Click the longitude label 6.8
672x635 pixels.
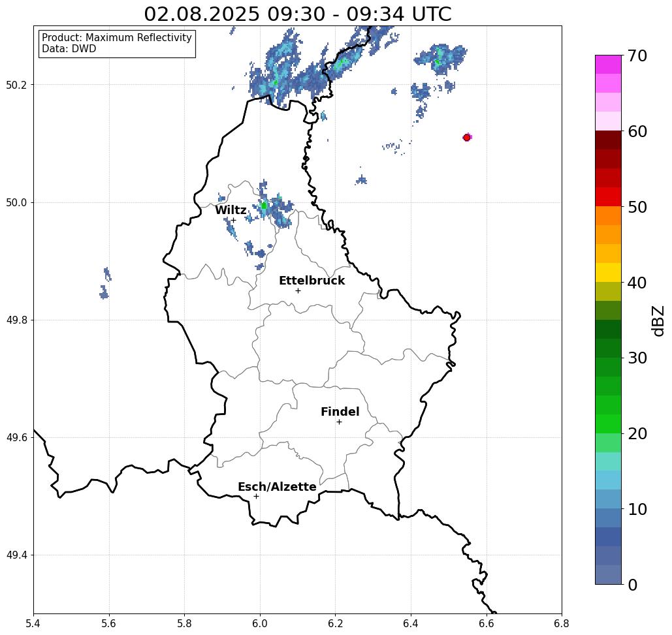pos(562,623)
